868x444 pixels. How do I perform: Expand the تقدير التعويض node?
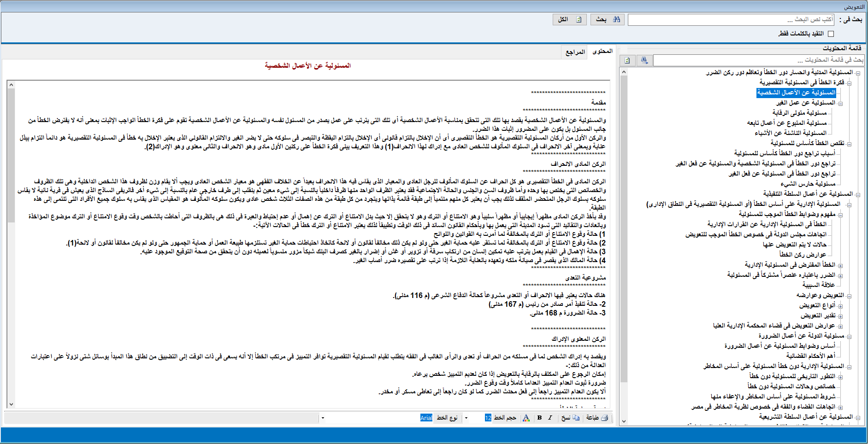coord(840,316)
